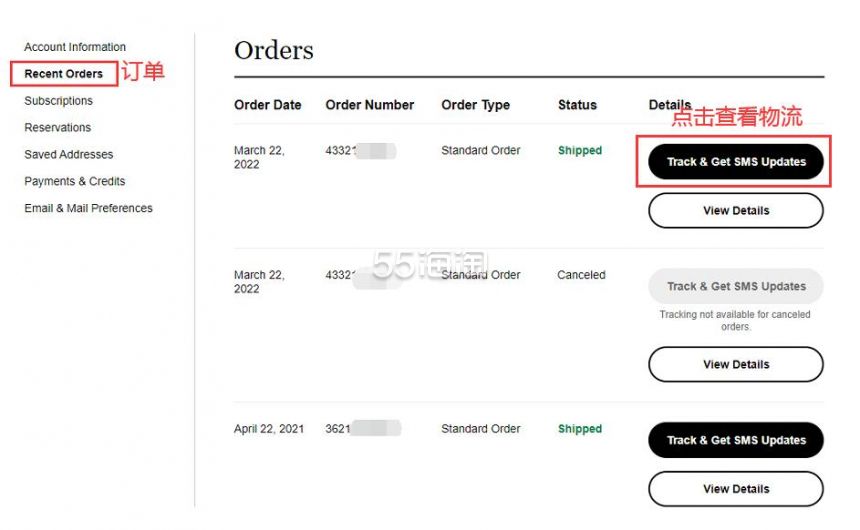Select Recent Orders in the sidebar
Image resolution: width=860 pixels, height=530 pixels.
click(x=64, y=74)
